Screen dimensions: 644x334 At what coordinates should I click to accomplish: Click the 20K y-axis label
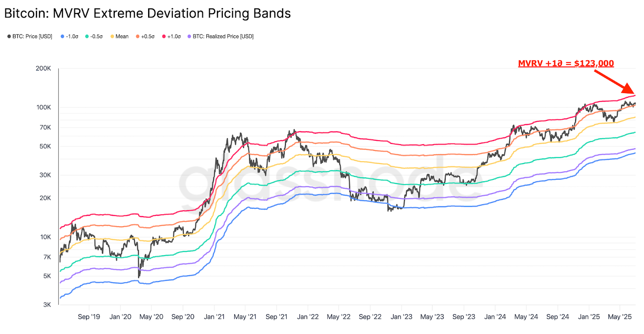point(45,198)
